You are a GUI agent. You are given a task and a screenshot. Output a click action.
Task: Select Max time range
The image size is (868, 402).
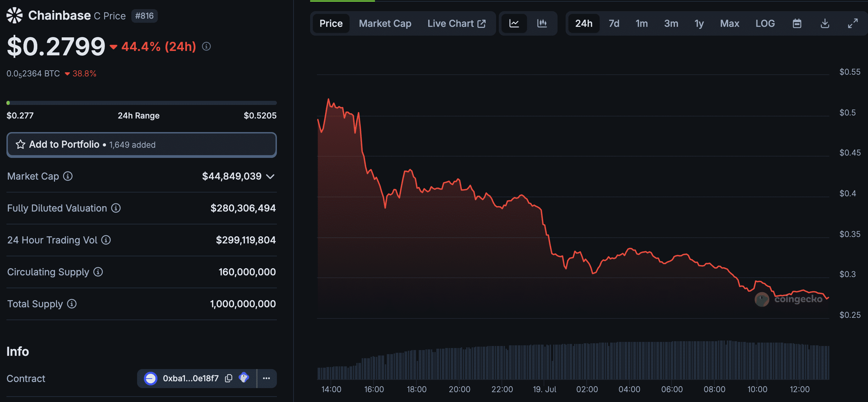(x=730, y=23)
